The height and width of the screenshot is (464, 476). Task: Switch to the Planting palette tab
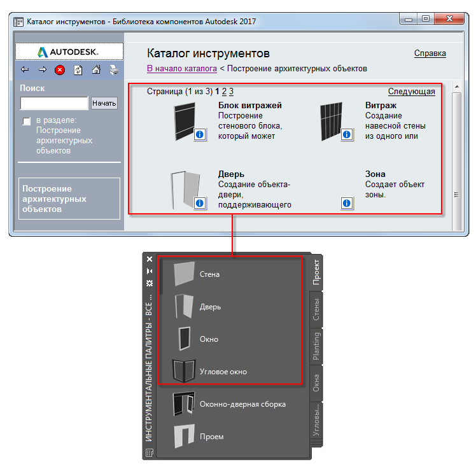(x=316, y=346)
